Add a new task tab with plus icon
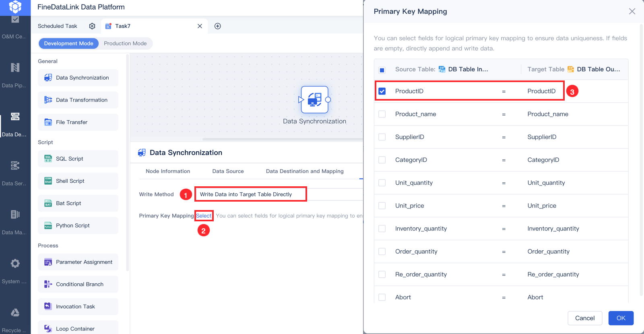The height and width of the screenshot is (334, 644). pyautogui.click(x=218, y=26)
